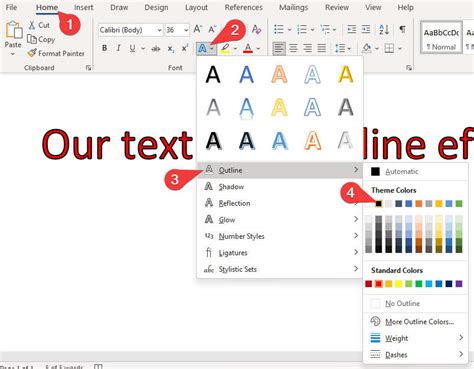Image resolution: width=474 pixels, height=369 pixels.
Task: Select Justify paragraph alignment
Action: [321, 49]
